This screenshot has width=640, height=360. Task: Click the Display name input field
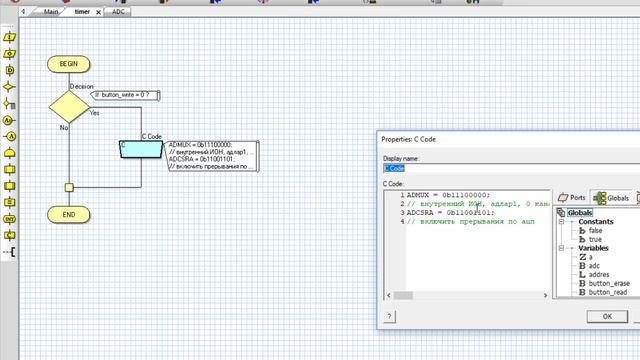click(x=511, y=168)
